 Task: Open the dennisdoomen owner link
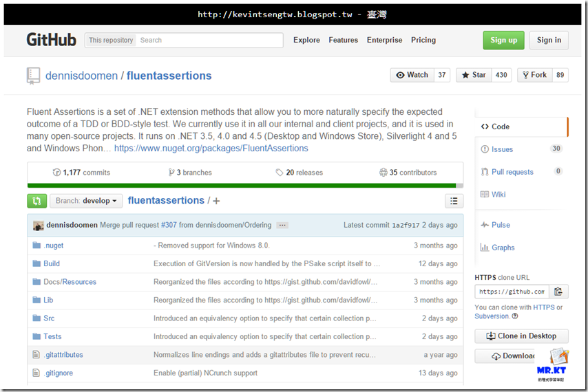coord(81,76)
